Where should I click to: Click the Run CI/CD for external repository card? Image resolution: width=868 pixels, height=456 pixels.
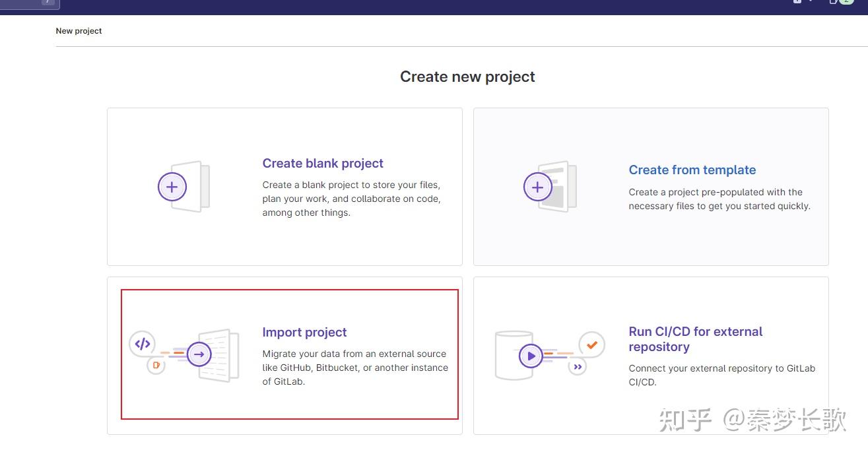[651, 356]
